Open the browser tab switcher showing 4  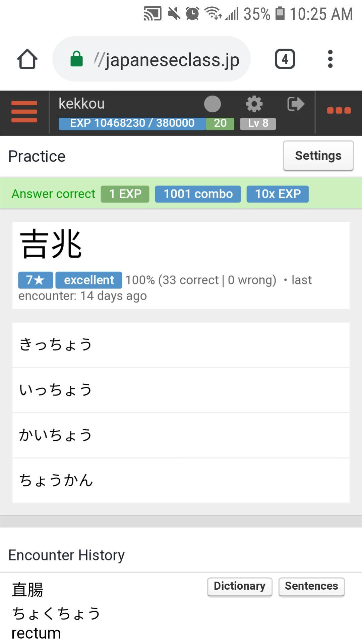285,59
